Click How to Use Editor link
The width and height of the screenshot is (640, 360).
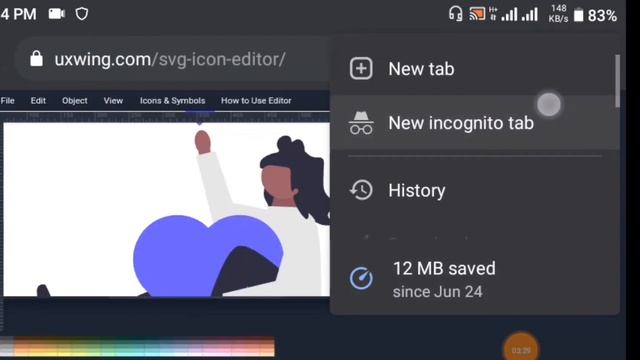click(256, 100)
